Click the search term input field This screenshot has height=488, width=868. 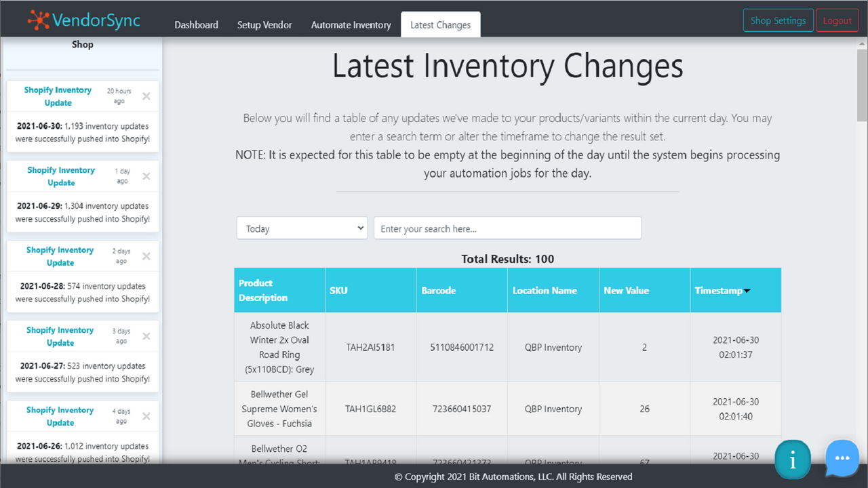pyautogui.click(x=507, y=228)
